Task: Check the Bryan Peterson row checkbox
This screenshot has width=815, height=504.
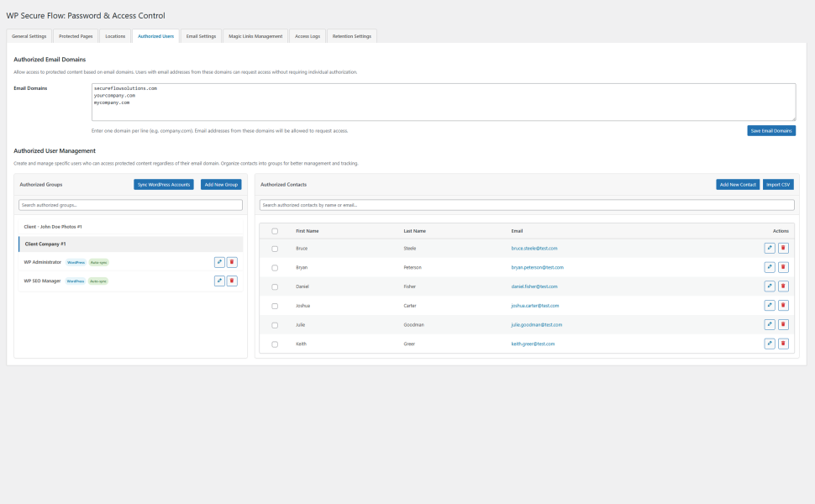Action: [x=275, y=268]
